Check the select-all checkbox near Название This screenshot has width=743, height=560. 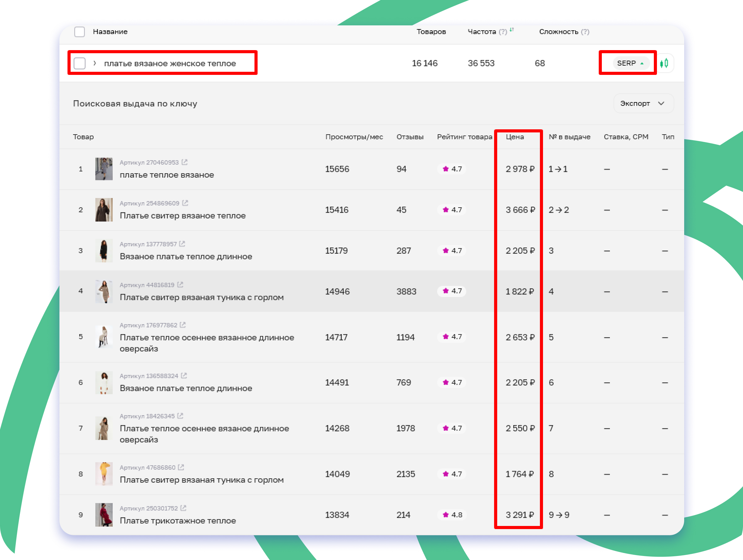[80, 32]
